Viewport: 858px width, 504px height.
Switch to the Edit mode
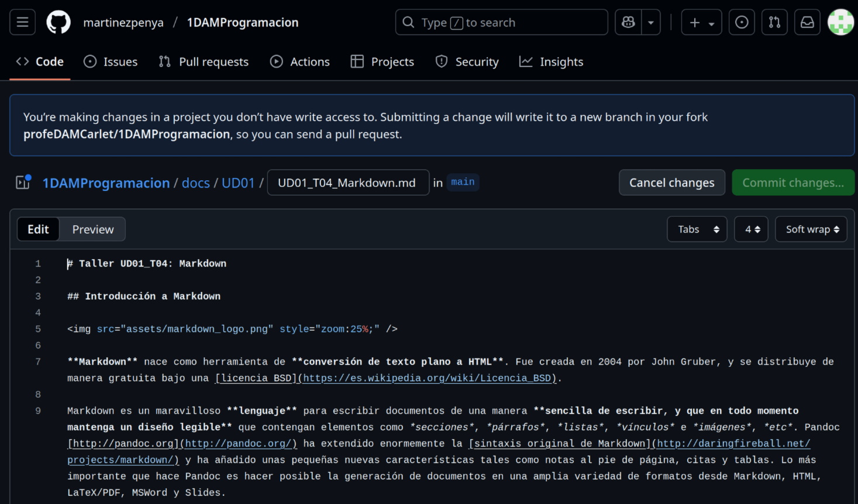(x=38, y=229)
